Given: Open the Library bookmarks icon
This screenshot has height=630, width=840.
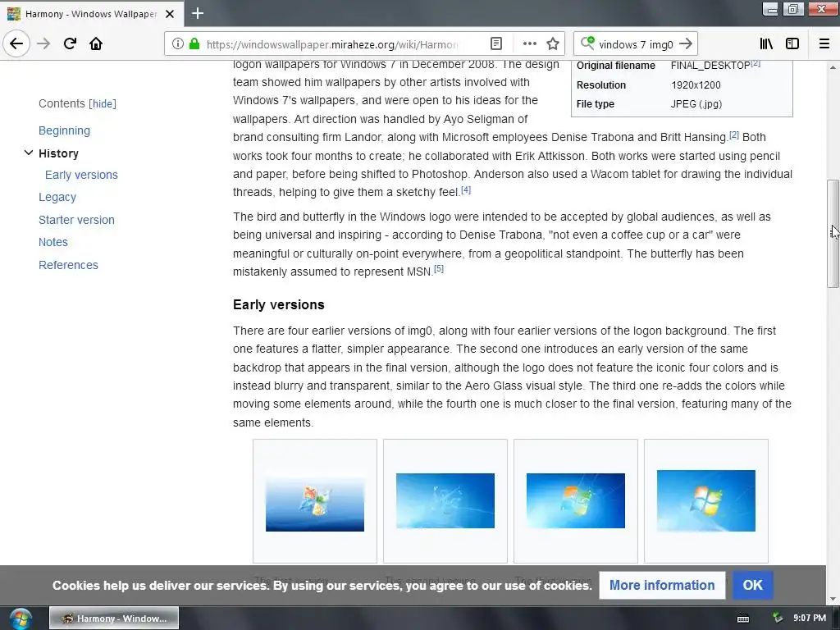Looking at the screenshot, I should click(x=766, y=43).
